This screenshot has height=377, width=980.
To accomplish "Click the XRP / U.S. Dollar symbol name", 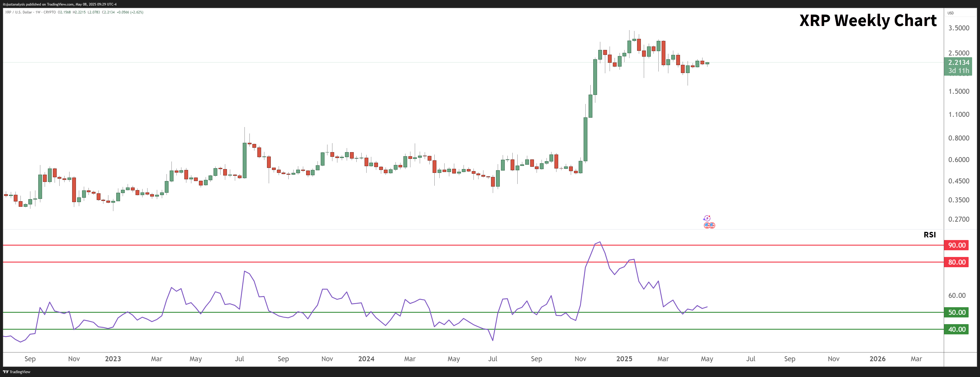I will tap(18, 12).
